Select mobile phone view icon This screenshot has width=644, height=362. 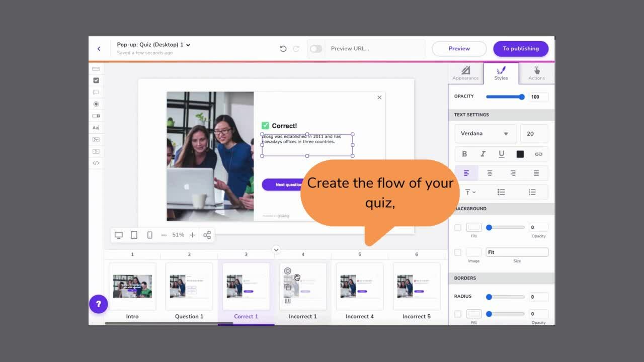coord(149,235)
